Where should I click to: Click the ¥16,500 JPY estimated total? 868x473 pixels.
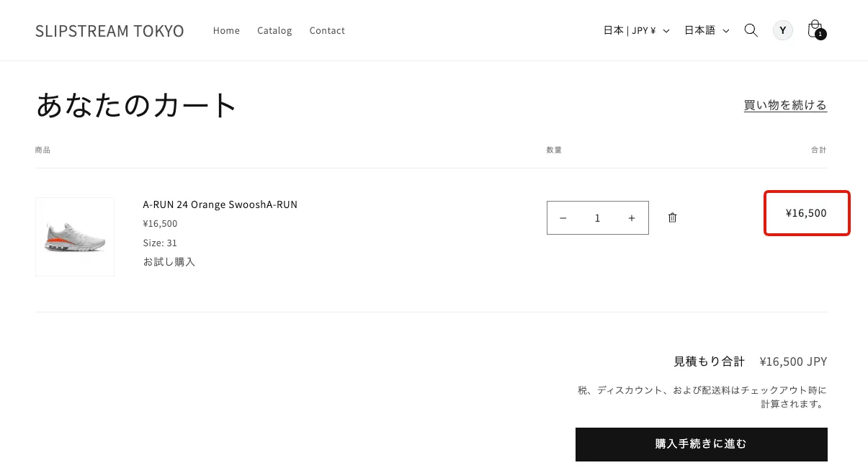tap(793, 361)
